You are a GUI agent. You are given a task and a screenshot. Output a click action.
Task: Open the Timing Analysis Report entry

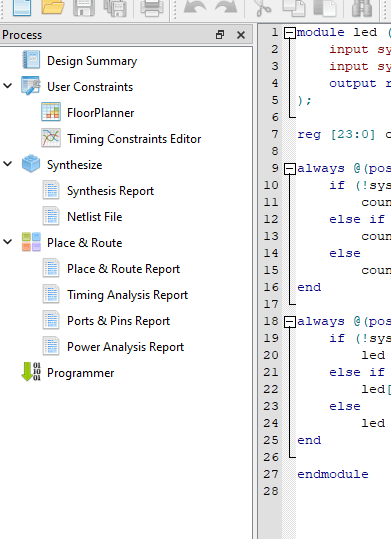[128, 295]
